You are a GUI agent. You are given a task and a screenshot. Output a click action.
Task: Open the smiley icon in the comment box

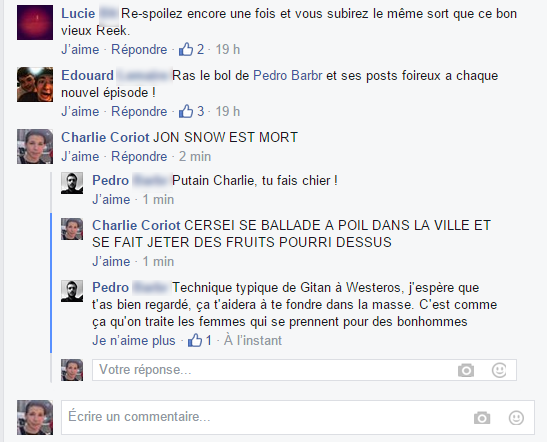516,418
